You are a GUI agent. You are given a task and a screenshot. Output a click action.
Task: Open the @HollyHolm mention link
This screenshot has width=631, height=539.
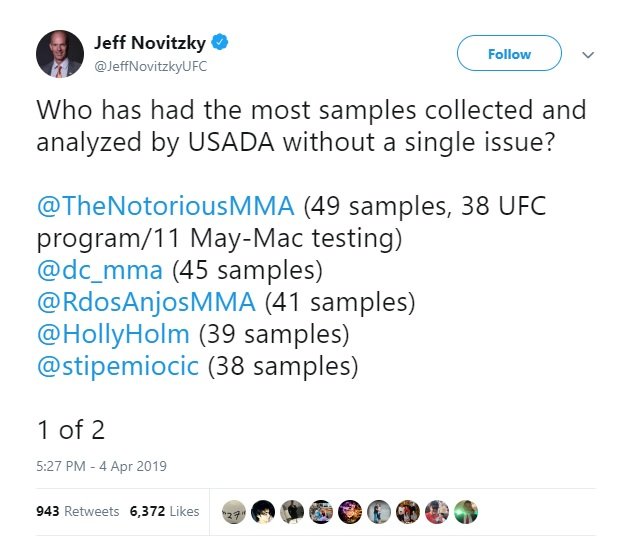(x=117, y=334)
